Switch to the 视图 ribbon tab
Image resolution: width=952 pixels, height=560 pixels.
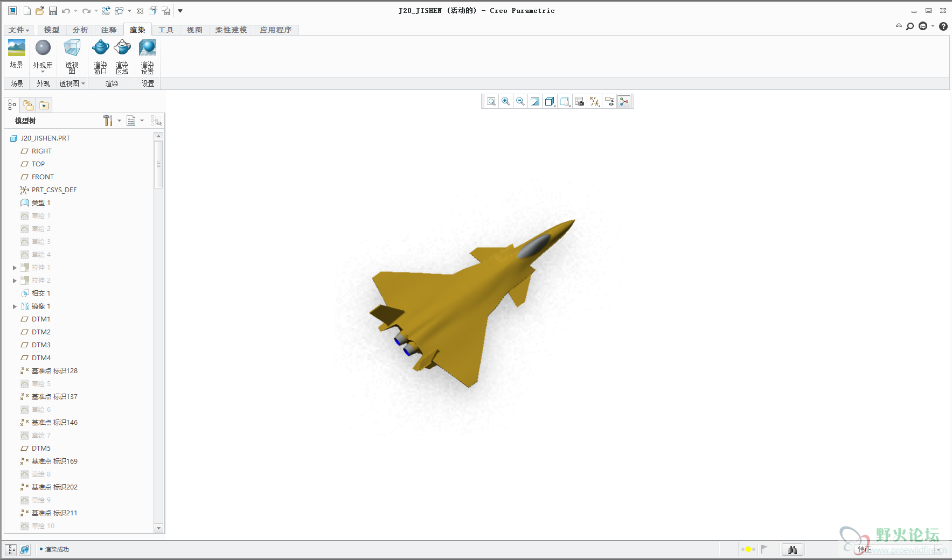point(194,30)
